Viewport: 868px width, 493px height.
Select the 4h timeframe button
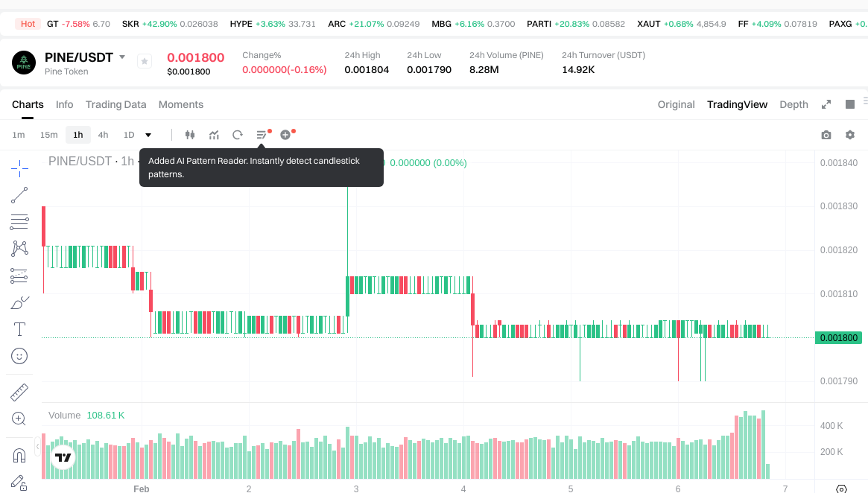(103, 135)
